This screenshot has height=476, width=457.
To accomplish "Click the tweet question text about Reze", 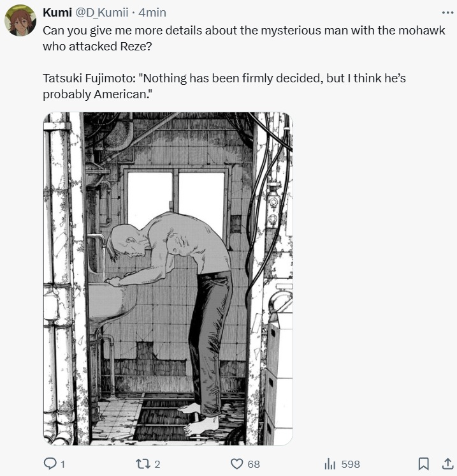I will click(244, 38).
